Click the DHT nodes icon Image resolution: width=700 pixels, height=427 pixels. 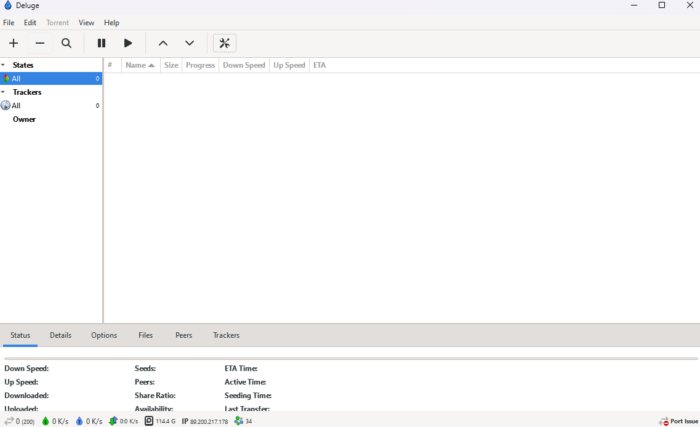239,421
